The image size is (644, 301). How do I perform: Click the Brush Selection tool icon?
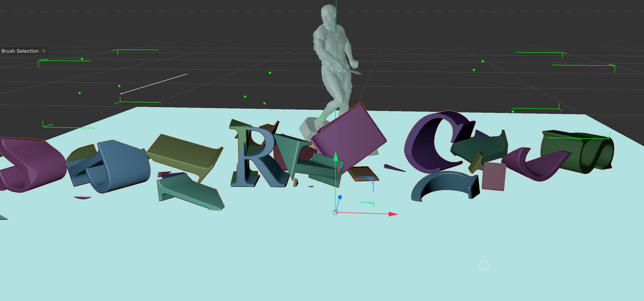44,51
